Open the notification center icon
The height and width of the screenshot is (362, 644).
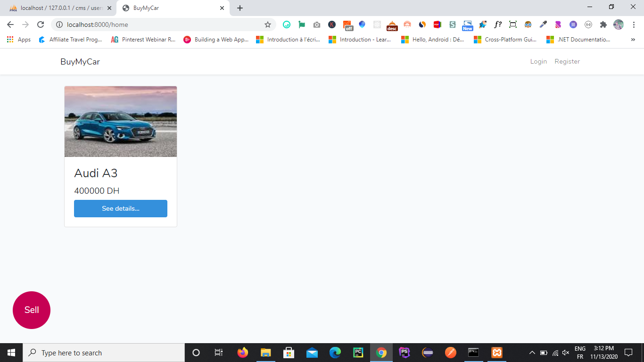tap(628, 353)
